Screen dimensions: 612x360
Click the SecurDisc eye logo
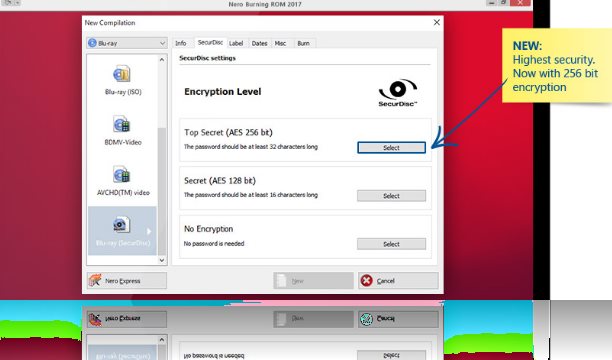(x=398, y=93)
